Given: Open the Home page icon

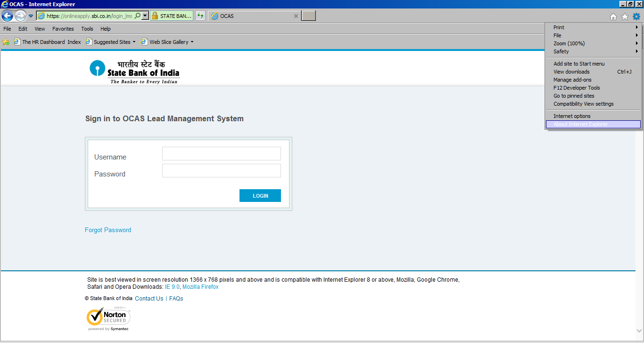Looking at the screenshot, I should (613, 17).
